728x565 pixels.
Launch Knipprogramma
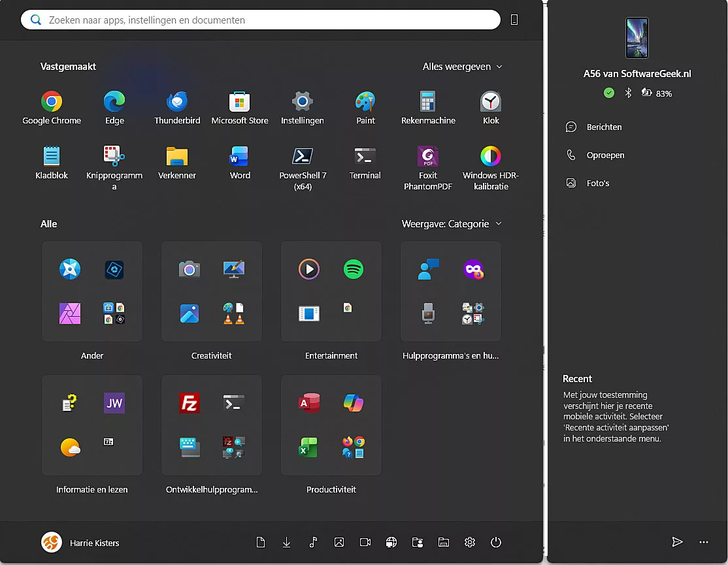pyautogui.click(x=114, y=159)
